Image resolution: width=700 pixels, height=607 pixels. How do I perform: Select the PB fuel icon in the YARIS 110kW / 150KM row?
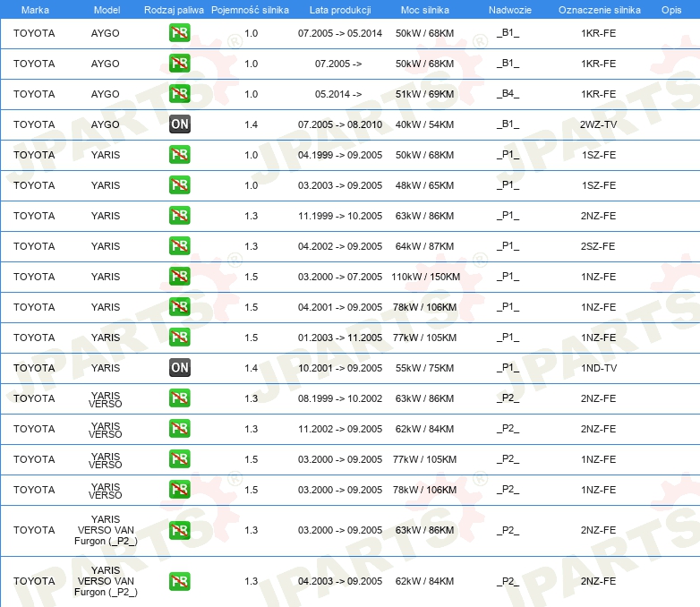(180, 277)
